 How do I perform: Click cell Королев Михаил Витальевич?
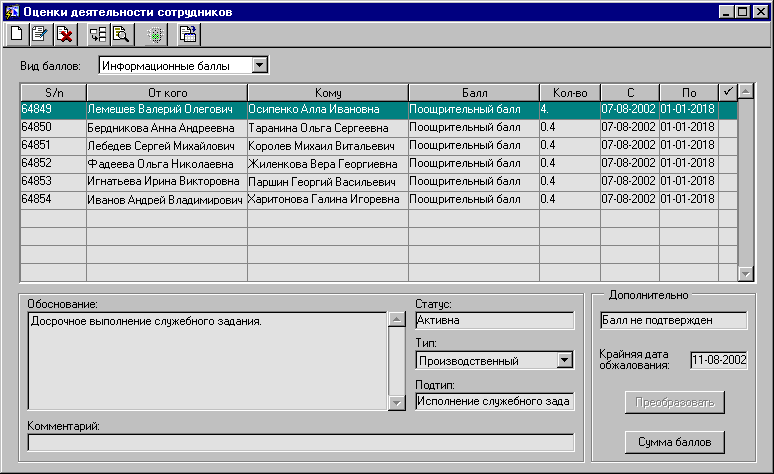click(328, 146)
